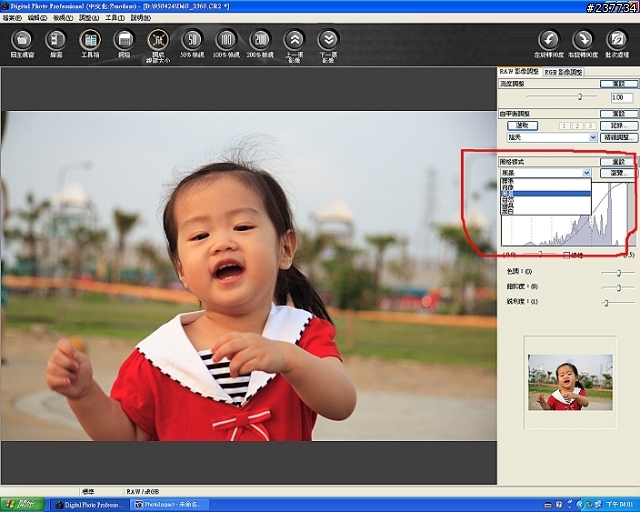
Task: Reset the white balance adjustment
Action: tap(619, 114)
